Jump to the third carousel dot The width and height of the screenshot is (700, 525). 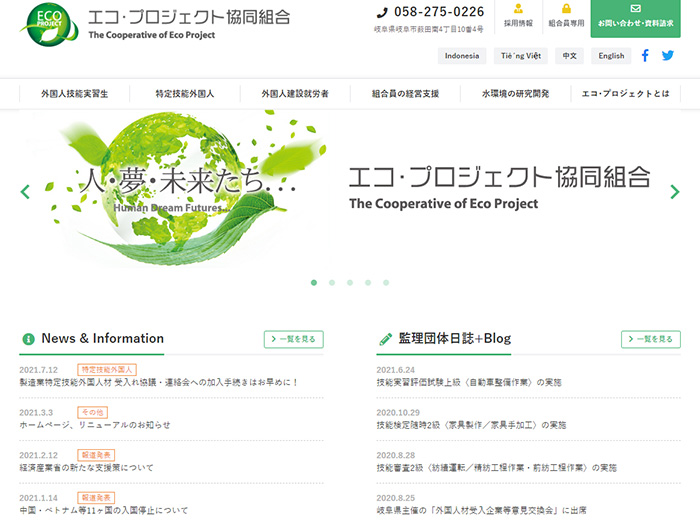click(350, 283)
